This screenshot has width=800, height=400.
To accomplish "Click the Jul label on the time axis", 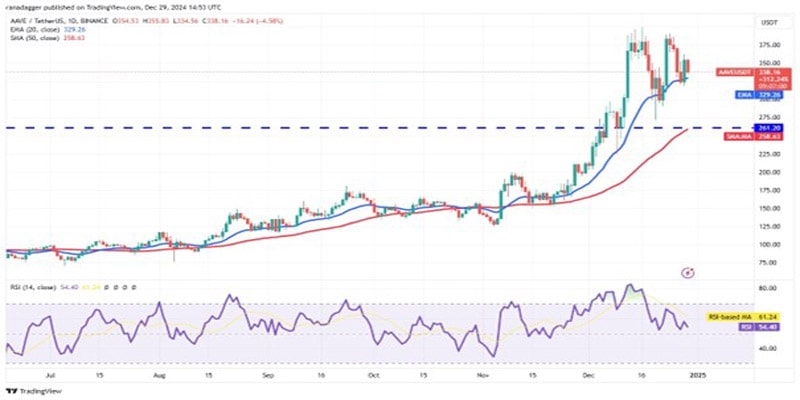I will 50,375.
